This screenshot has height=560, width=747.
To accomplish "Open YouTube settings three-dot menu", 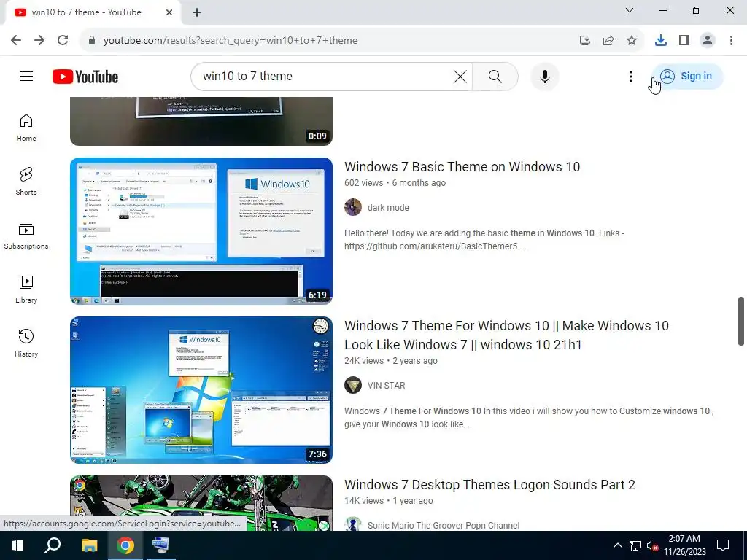I will 631,76.
